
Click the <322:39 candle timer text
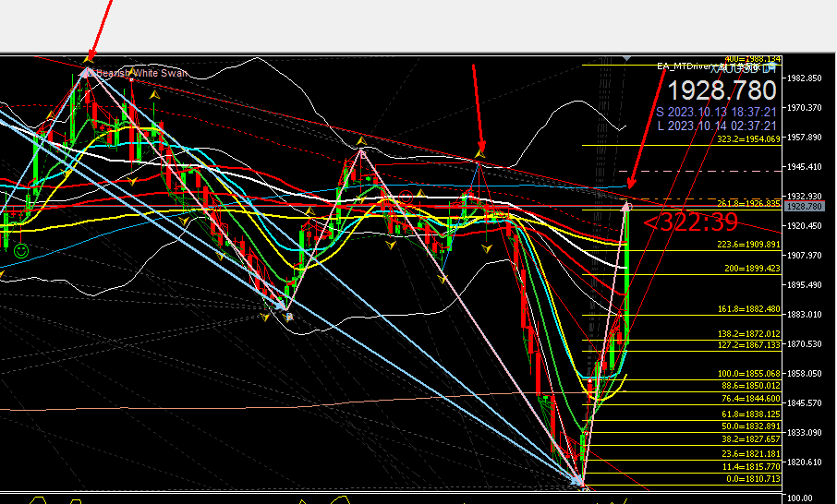tap(691, 222)
